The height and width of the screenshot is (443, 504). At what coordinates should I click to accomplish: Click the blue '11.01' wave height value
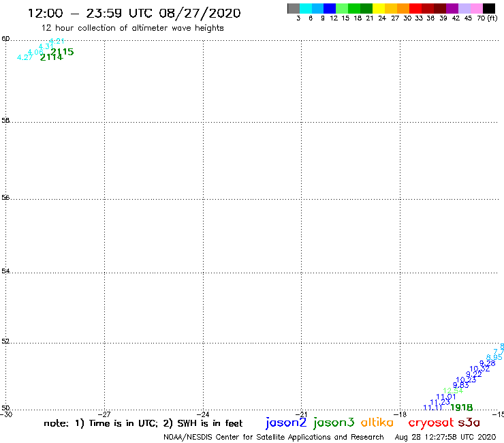pyautogui.click(x=446, y=397)
